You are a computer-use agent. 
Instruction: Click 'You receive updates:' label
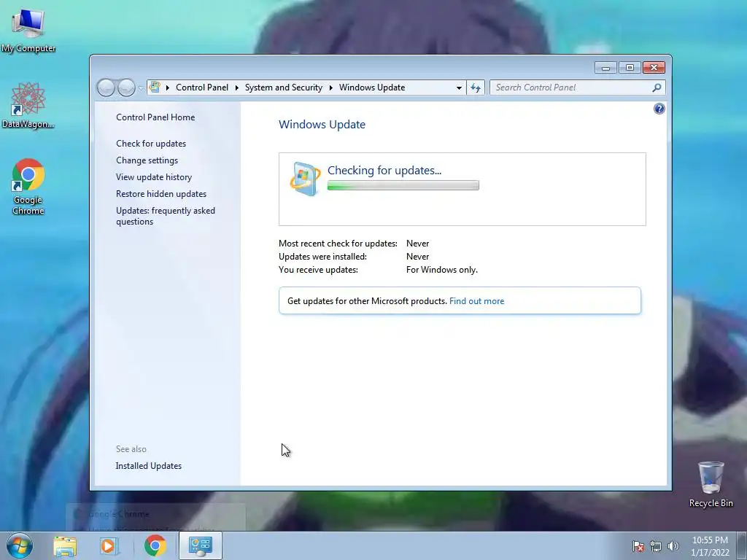click(x=318, y=270)
